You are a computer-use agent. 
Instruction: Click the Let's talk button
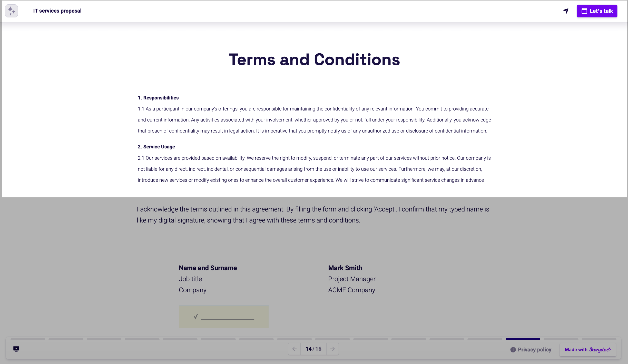(597, 11)
